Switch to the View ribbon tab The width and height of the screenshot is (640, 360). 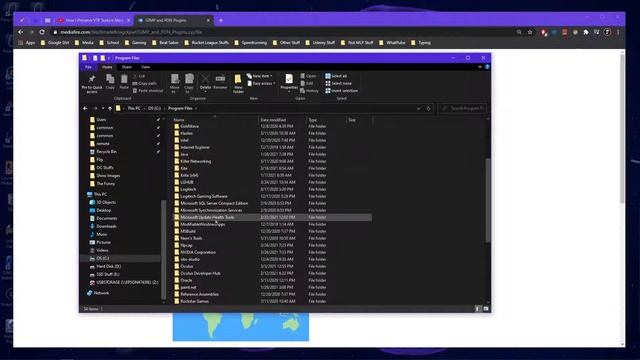(145, 67)
